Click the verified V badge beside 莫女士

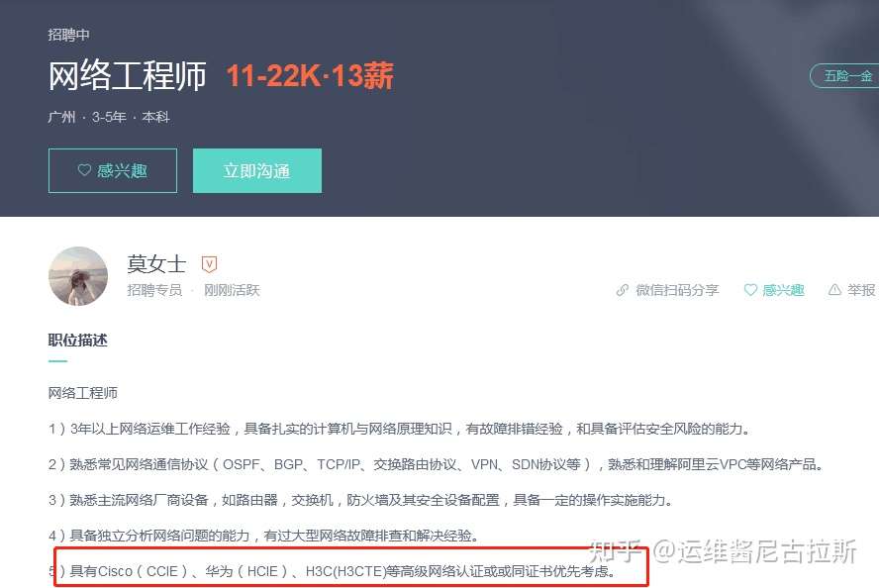click(209, 264)
